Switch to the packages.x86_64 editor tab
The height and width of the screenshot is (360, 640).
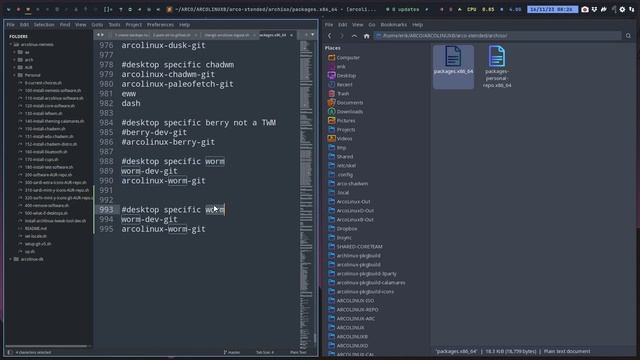(273, 35)
